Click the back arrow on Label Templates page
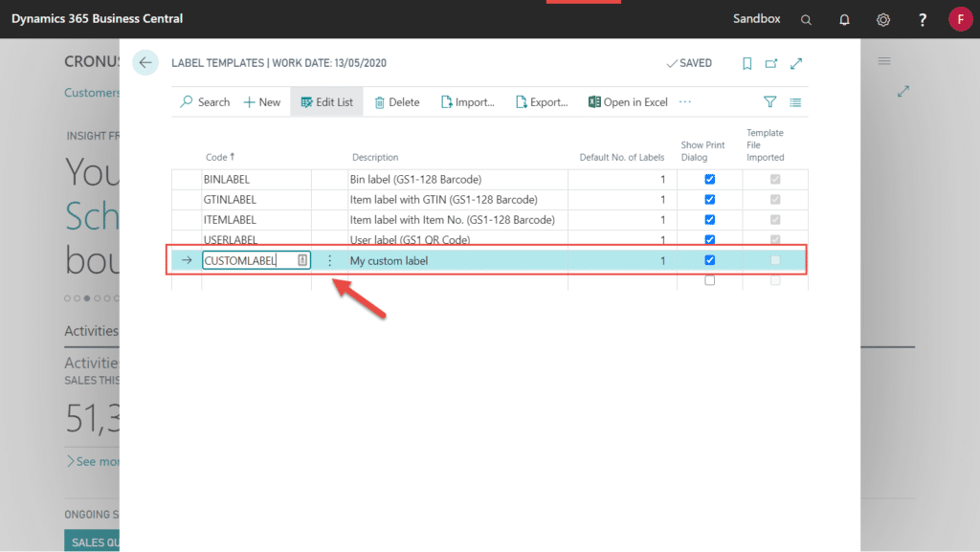Screen dimensions: 980x552 tap(145, 62)
